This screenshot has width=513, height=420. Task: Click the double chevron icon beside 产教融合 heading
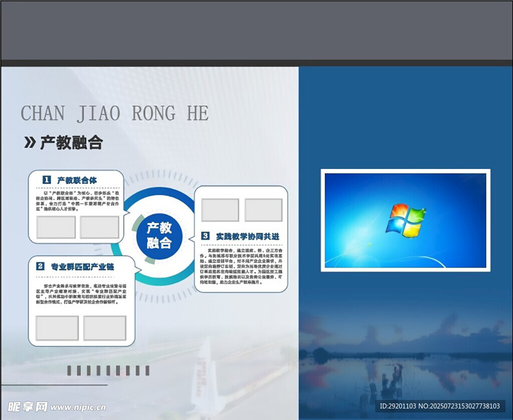(x=30, y=143)
